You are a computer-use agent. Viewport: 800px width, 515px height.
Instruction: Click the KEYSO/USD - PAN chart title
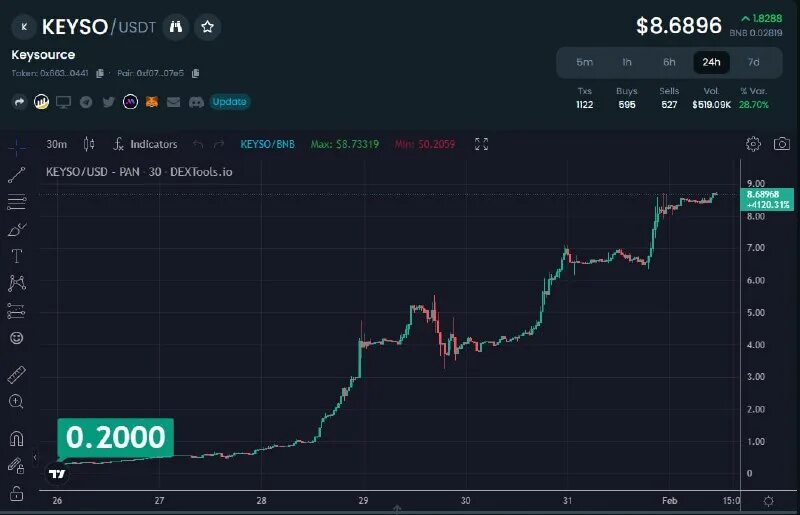coord(139,172)
